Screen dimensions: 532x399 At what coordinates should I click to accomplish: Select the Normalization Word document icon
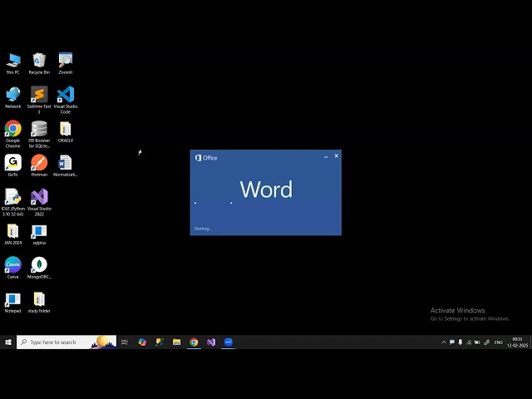tap(66, 165)
